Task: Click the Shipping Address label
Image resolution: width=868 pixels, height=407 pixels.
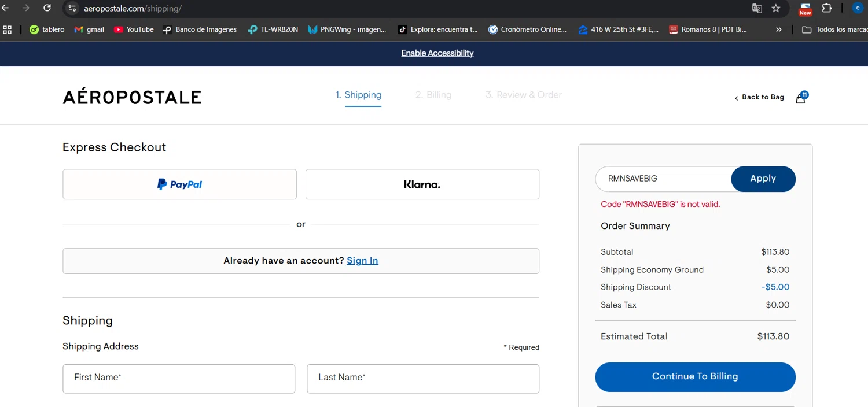Action: click(x=101, y=346)
